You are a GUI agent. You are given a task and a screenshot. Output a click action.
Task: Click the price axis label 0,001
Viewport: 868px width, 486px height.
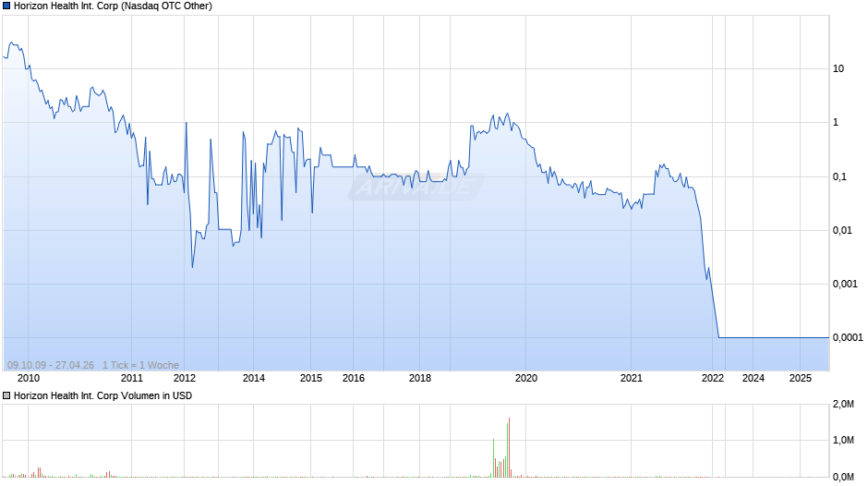pos(845,284)
